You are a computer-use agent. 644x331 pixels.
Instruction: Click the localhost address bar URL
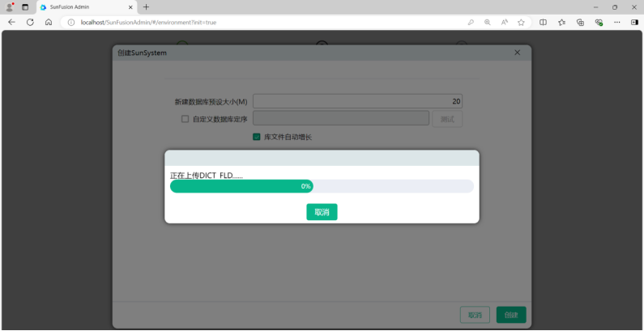coord(148,23)
